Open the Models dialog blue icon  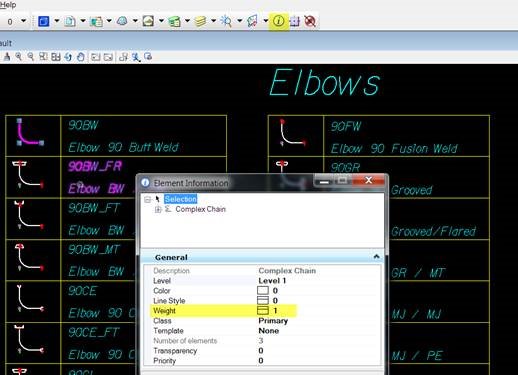[44, 21]
